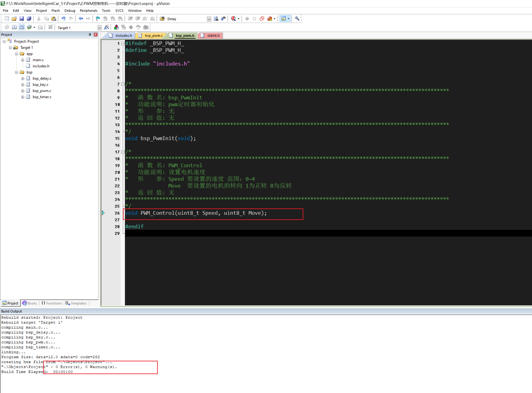Expand bsp_delay.c dependencies
This screenshot has width=532, height=393.
pos(23,79)
